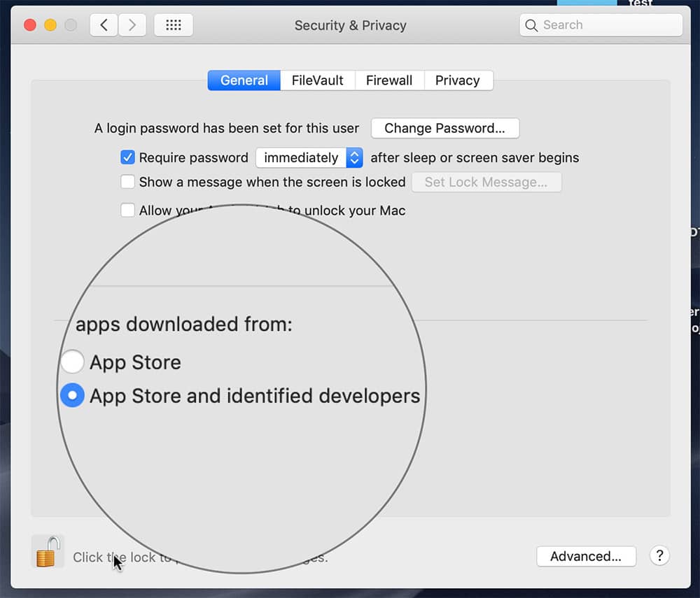
Task: Click the padlock icon to unlock changes
Action: (46, 552)
